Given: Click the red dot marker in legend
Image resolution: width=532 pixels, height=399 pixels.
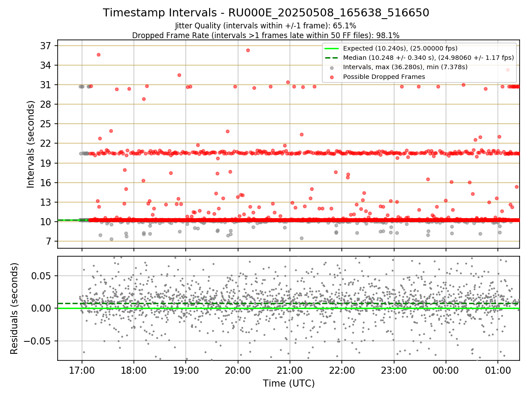Looking at the screenshot, I should point(332,77).
